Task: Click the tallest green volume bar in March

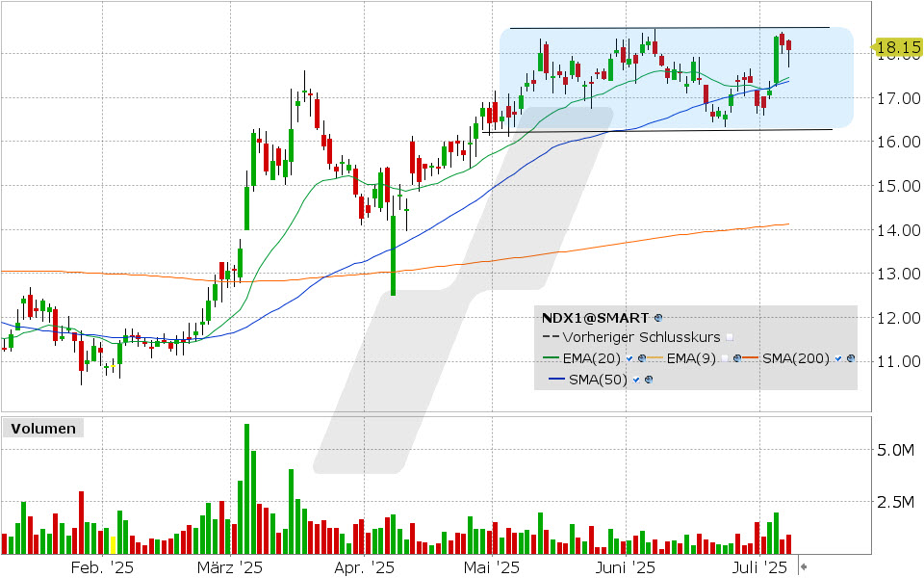Action: coord(247,489)
